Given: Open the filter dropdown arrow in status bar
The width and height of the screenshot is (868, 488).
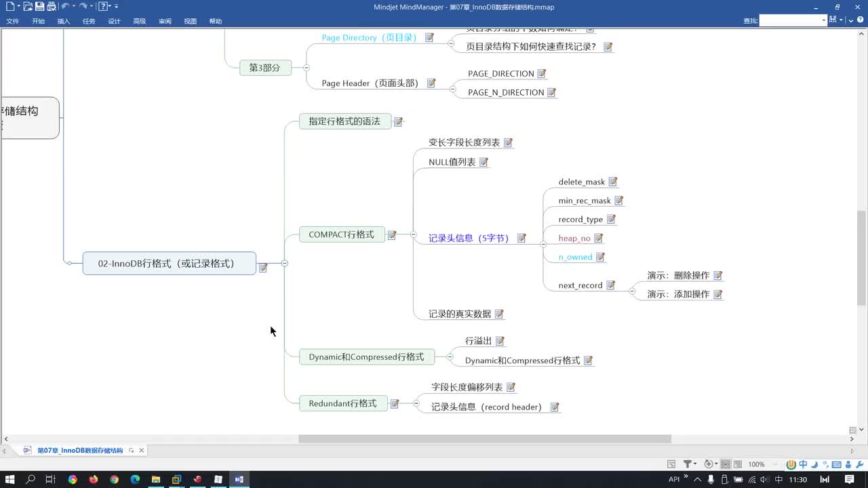Looking at the screenshot, I should pyautogui.click(x=696, y=464).
